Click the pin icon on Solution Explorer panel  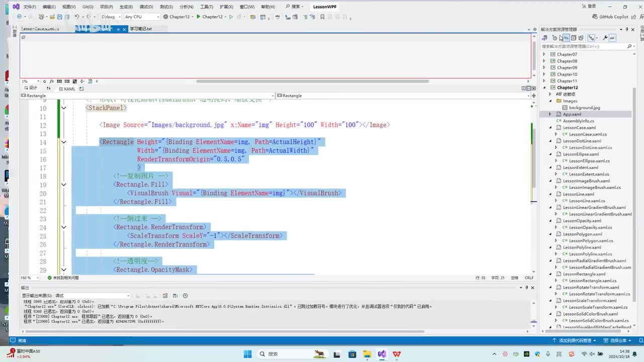[x=626, y=29]
